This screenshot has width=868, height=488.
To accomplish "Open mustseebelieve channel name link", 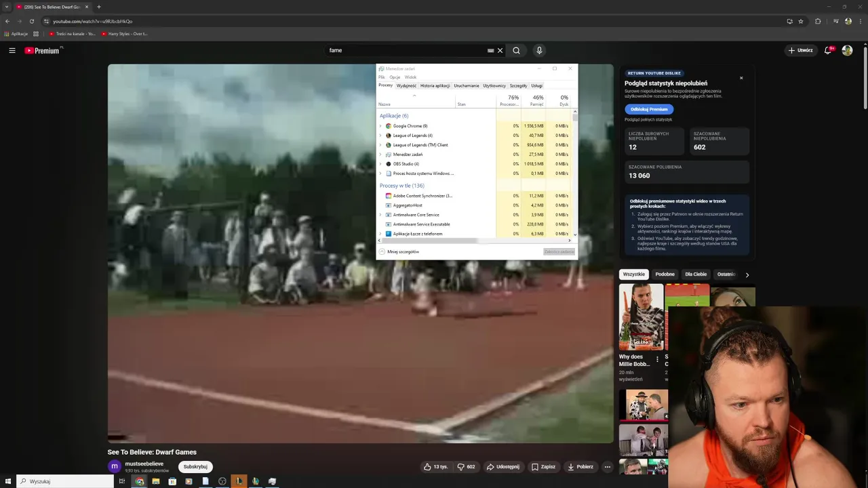I will [144, 464].
